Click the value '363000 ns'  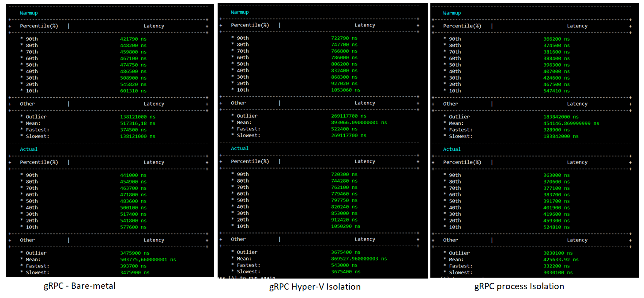557,175
